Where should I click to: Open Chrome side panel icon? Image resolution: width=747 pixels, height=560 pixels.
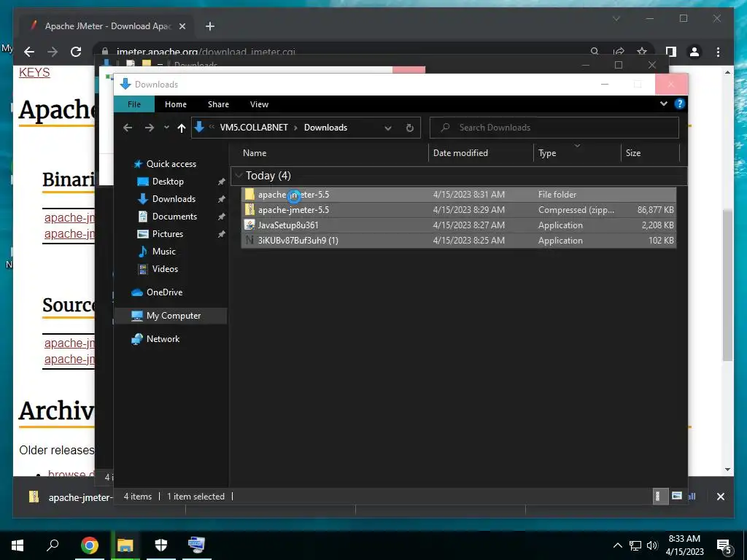(671, 52)
